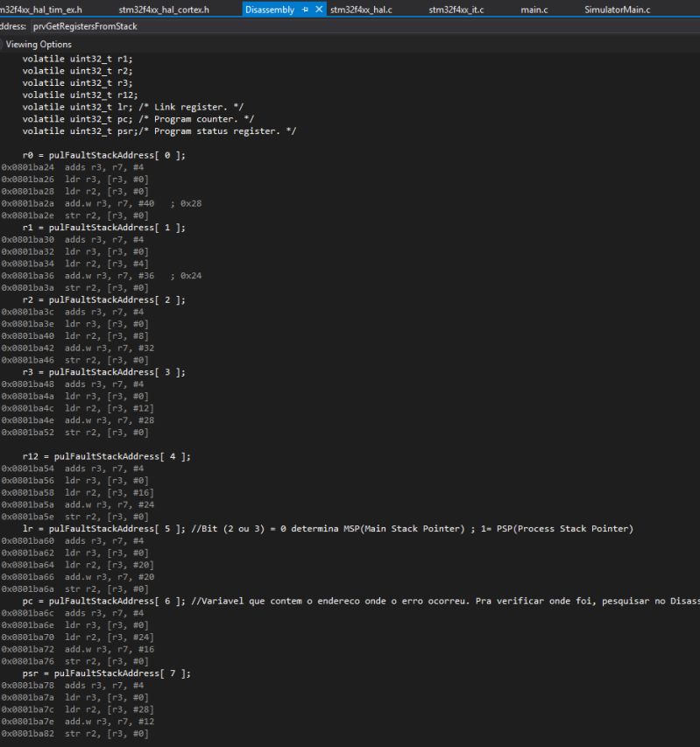Click declaration 'volatile uint32_t lr; /* Link register. */'

tap(133, 107)
